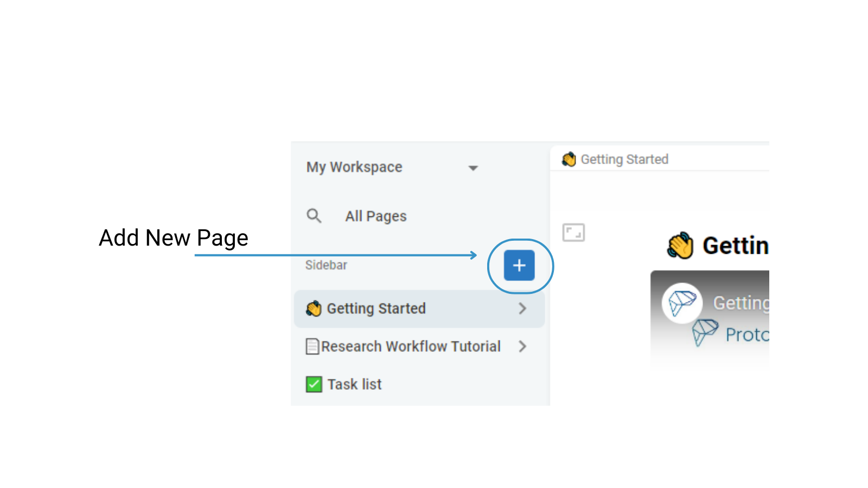Open the My Workspace dropdown arrow

tap(473, 168)
